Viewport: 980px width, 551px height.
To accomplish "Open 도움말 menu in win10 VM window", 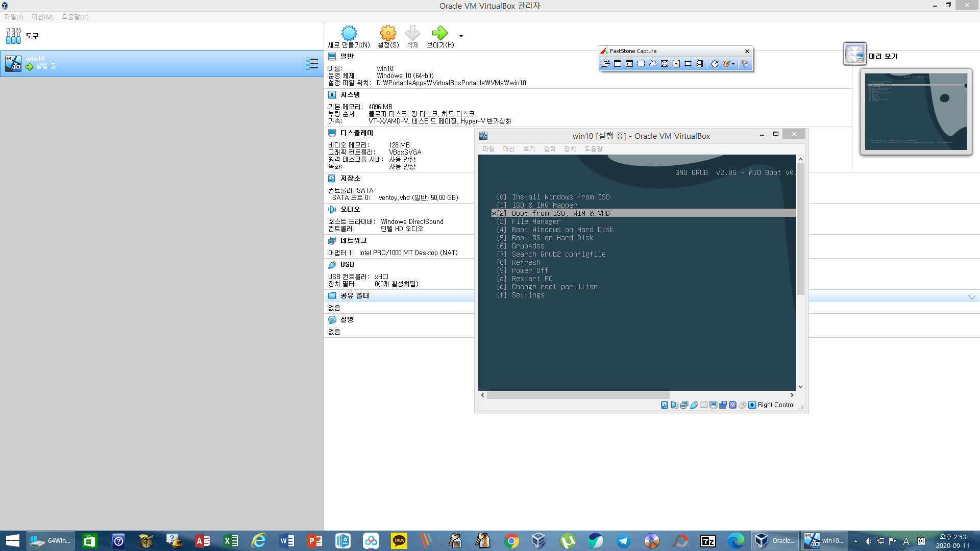I will coord(594,149).
